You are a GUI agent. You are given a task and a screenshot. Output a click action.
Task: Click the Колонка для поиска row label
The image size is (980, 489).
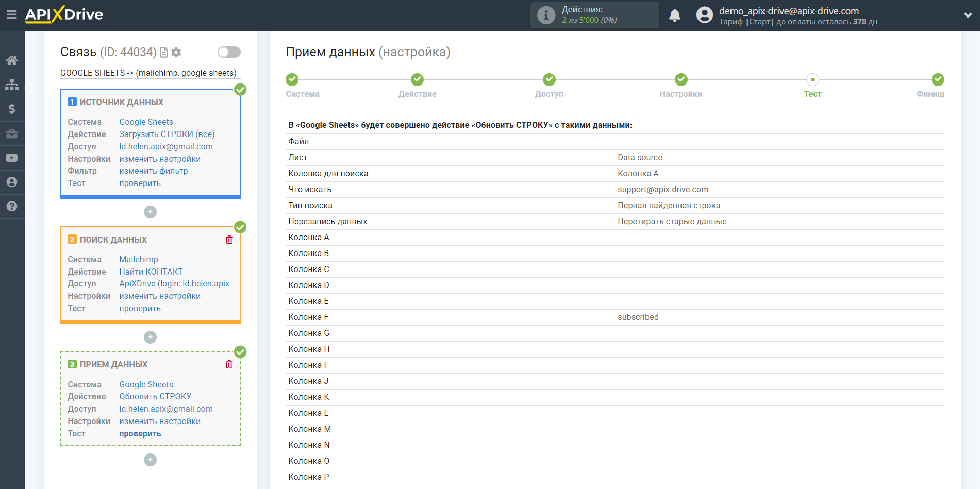[x=328, y=173]
